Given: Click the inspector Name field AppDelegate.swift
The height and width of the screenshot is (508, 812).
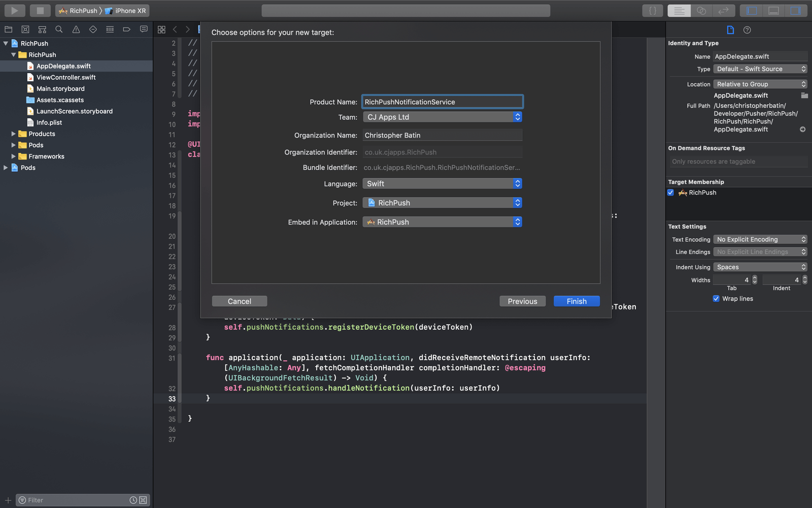Looking at the screenshot, I should (x=760, y=56).
